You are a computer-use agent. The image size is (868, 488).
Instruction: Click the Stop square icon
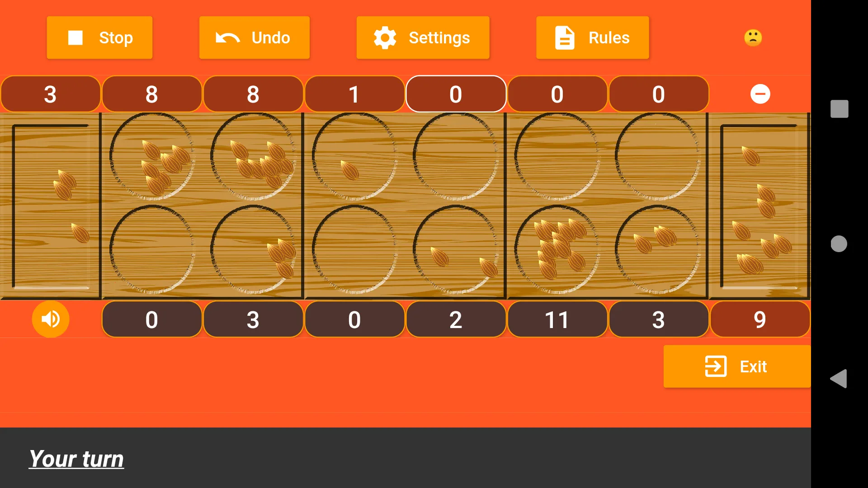pos(75,38)
